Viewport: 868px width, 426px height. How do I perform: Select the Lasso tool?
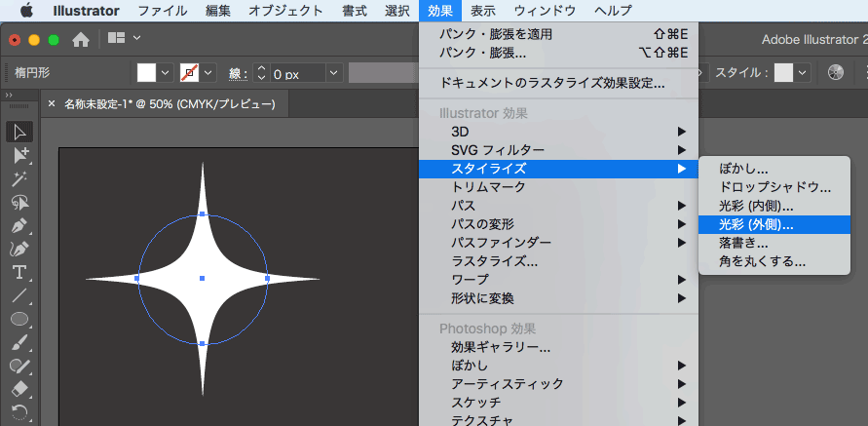tap(19, 203)
